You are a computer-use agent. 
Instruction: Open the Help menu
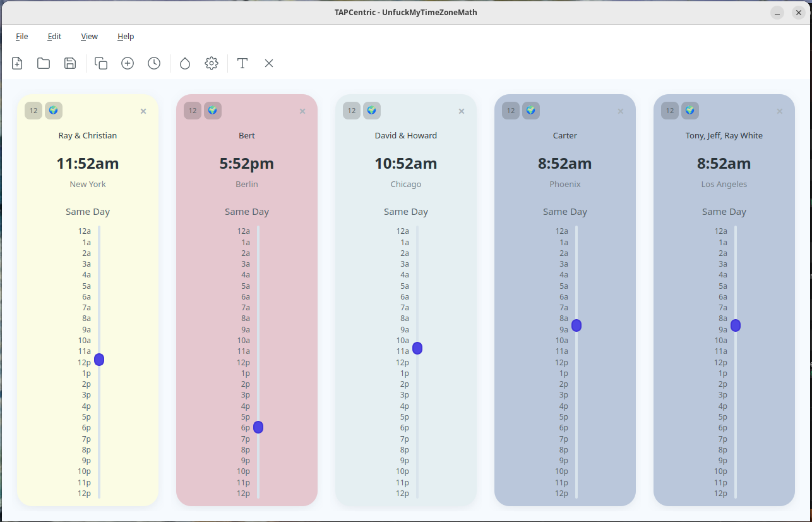click(126, 37)
